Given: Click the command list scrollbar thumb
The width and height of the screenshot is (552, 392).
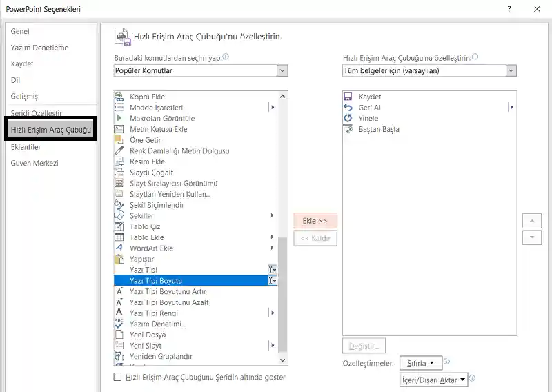Looking at the screenshot, I should 282,295.
